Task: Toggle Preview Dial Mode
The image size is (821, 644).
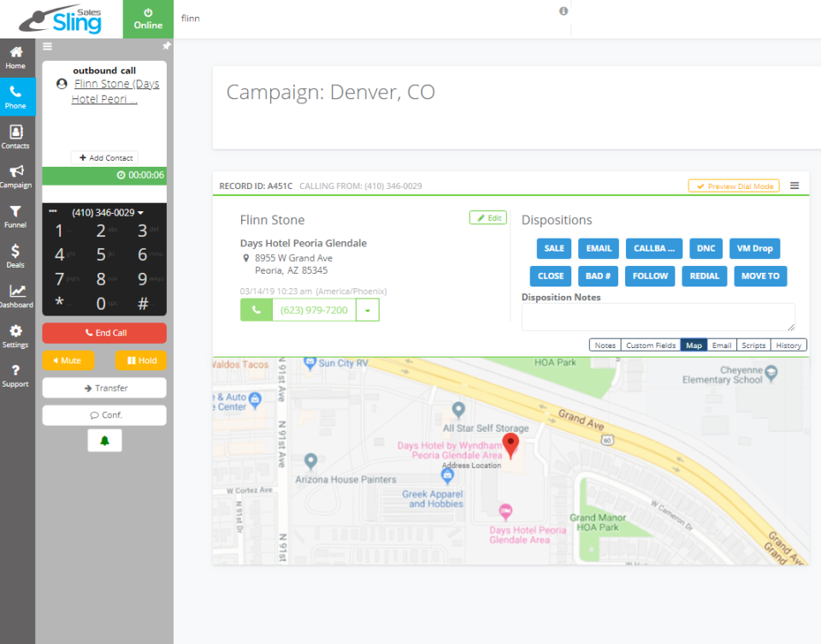Action: point(733,185)
